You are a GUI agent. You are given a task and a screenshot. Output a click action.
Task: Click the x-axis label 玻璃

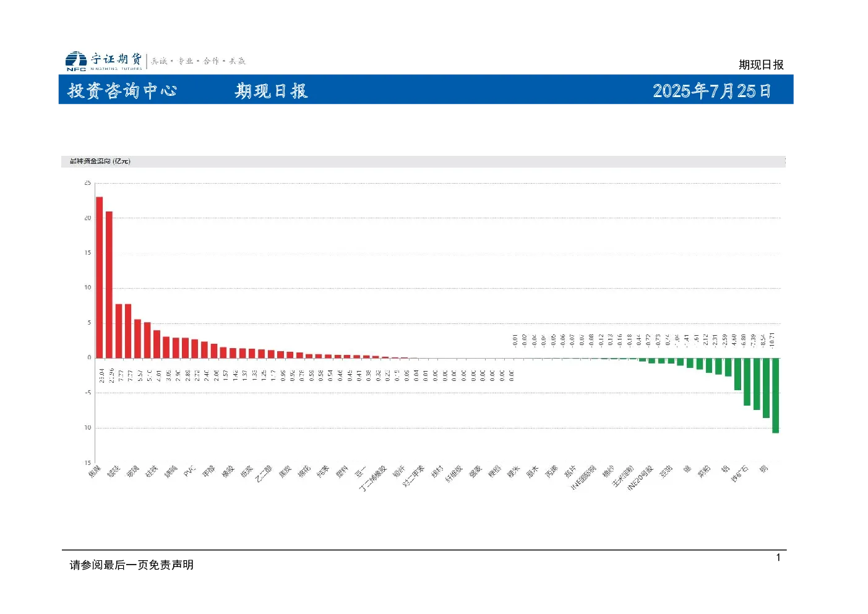[132, 472]
